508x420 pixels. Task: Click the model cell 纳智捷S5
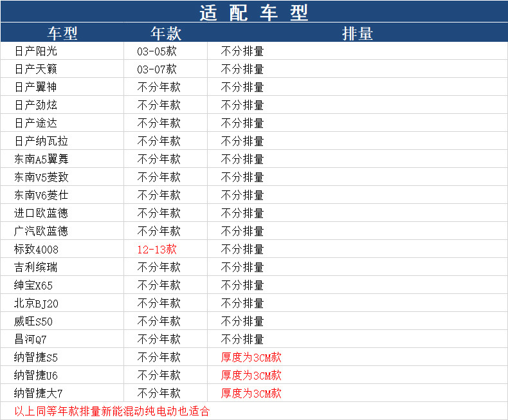[x=36, y=358]
